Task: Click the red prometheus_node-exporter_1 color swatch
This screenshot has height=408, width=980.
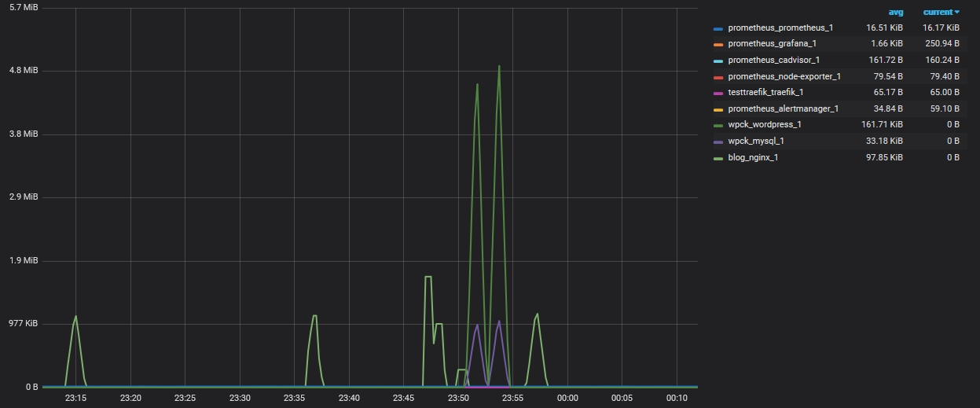Action: pyautogui.click(x=718, y=77)
